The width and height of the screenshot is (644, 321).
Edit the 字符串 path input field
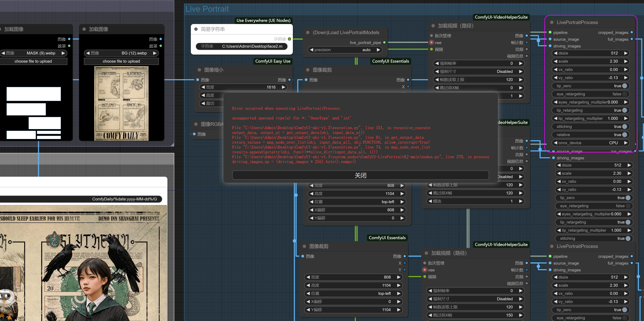(242, 46)
